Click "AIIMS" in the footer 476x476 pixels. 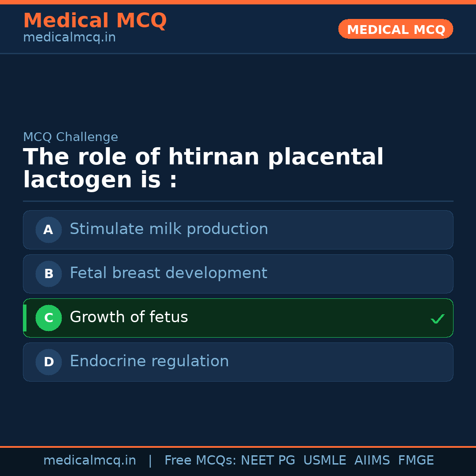click(x=372, y=461)
